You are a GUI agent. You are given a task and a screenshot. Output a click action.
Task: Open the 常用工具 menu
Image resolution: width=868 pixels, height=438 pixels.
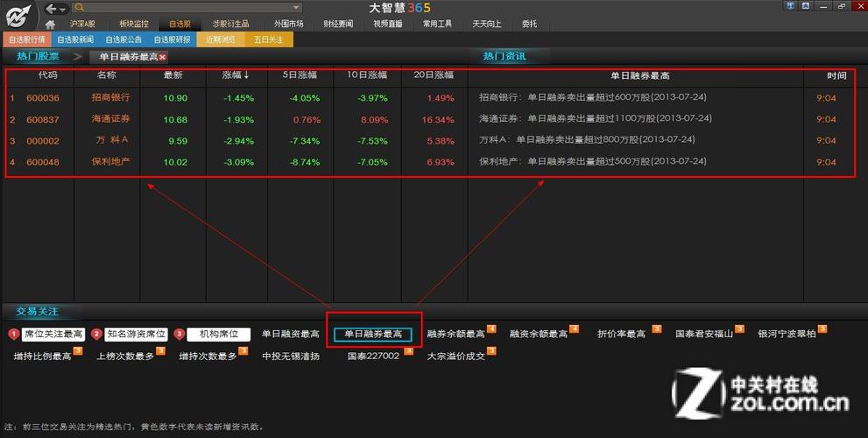click(437, 24)
